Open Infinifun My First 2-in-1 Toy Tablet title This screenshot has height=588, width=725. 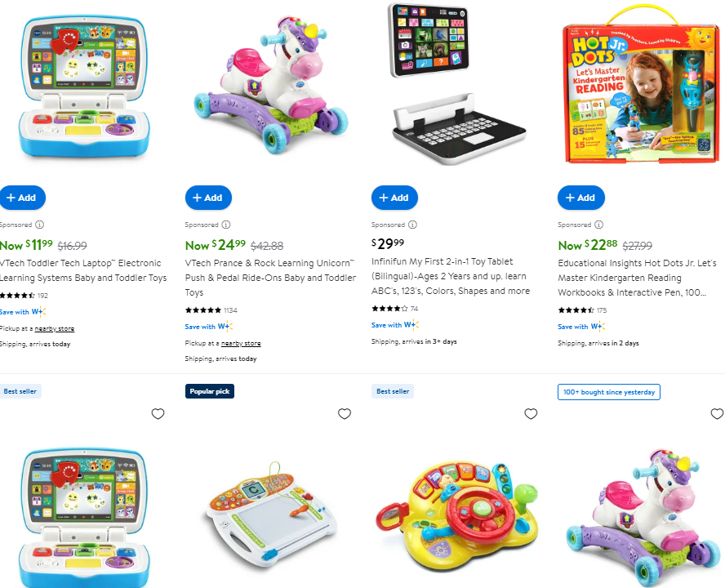pos(451,276)
